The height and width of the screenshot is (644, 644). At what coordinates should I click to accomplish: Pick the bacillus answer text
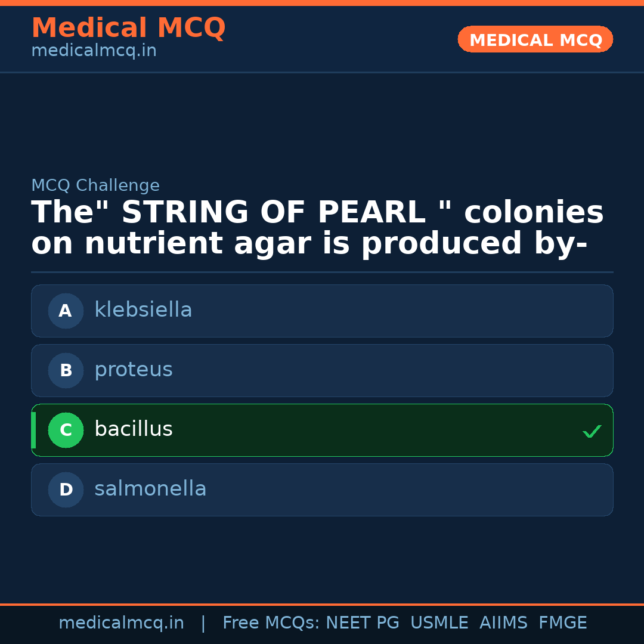click(134, 429)
